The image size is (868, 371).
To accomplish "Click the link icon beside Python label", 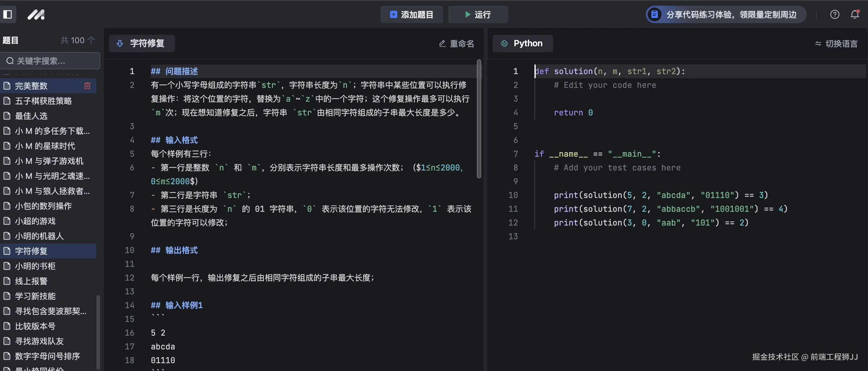I will (504, 43).
